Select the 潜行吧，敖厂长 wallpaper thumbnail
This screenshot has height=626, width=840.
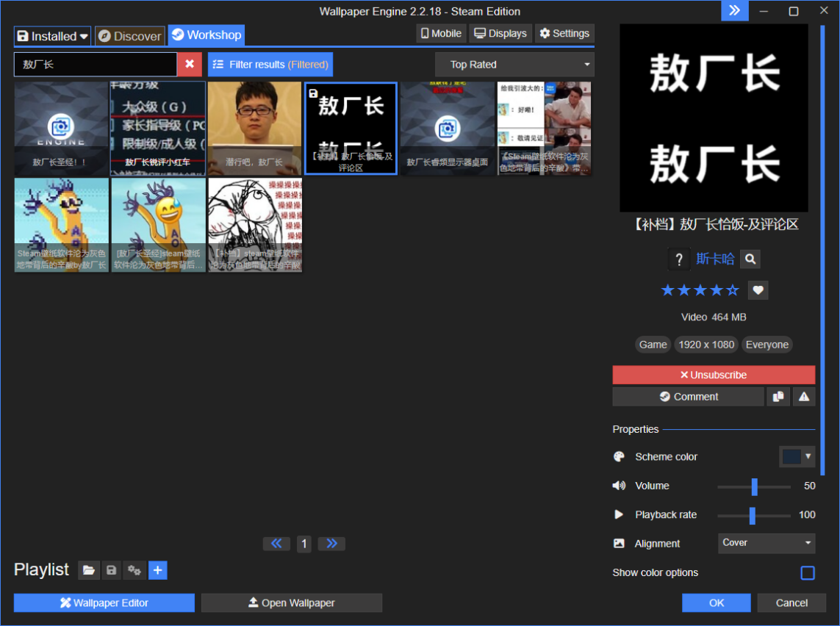[254, 129]
